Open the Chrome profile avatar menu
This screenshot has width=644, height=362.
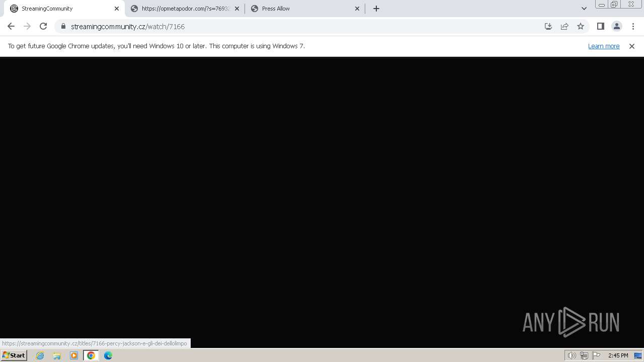(x=617, y=26)
